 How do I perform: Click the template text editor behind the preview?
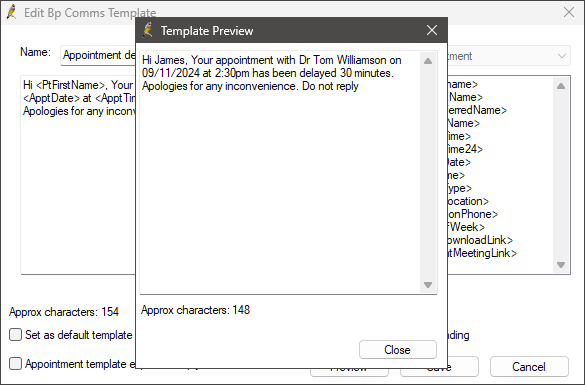pyautogui.click(x=78, y=175)
